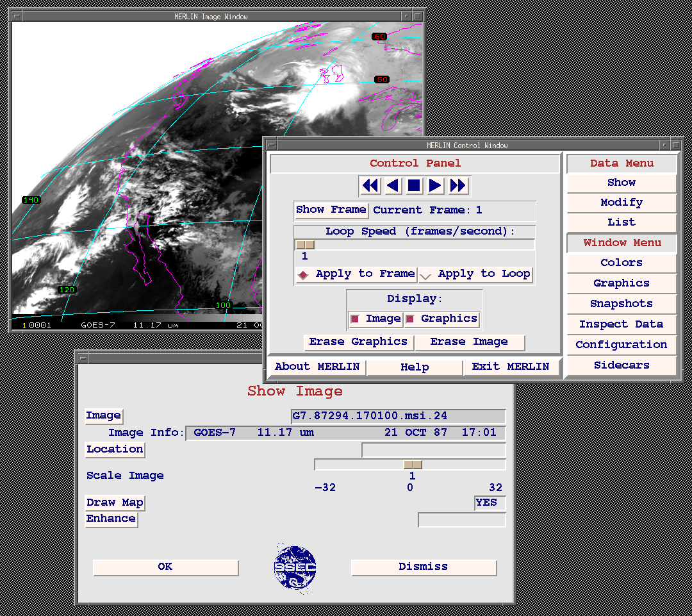Choose Show under Data Menu

pyautogui.click(x=622, y=183)
